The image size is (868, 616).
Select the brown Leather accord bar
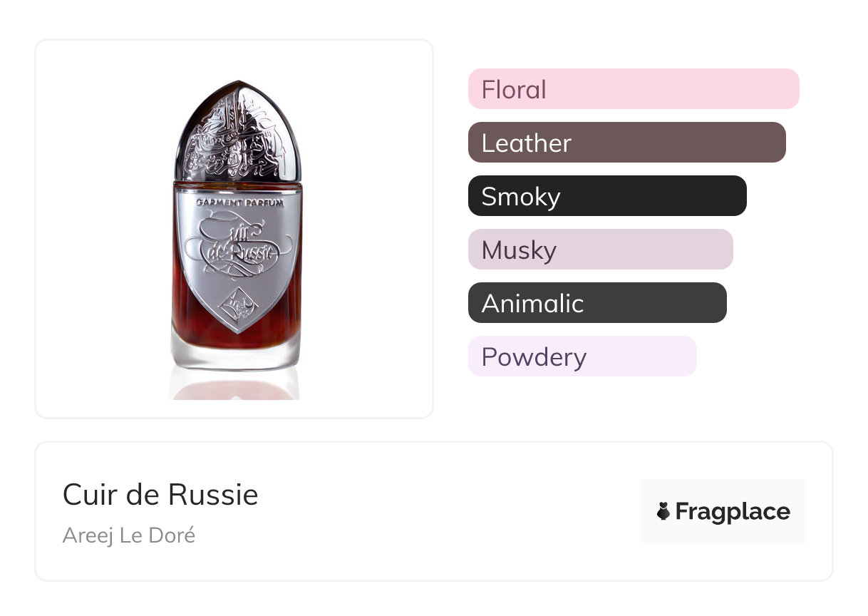tap(626, 143)
